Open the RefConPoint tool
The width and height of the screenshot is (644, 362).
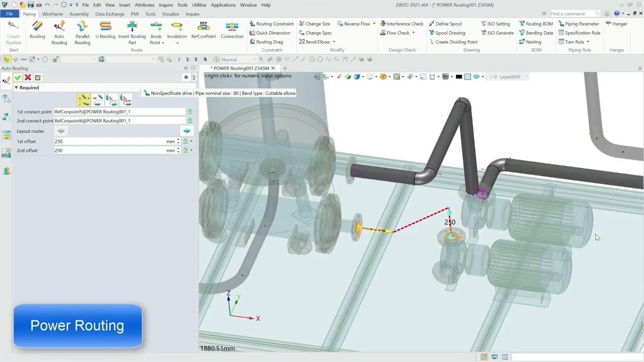tap(203, 31)
